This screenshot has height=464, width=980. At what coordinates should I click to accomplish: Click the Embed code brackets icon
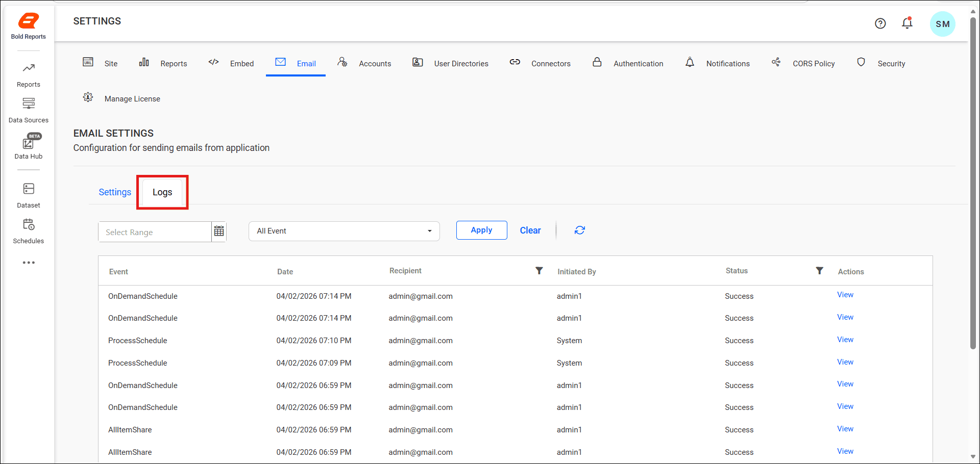(213, 62)
